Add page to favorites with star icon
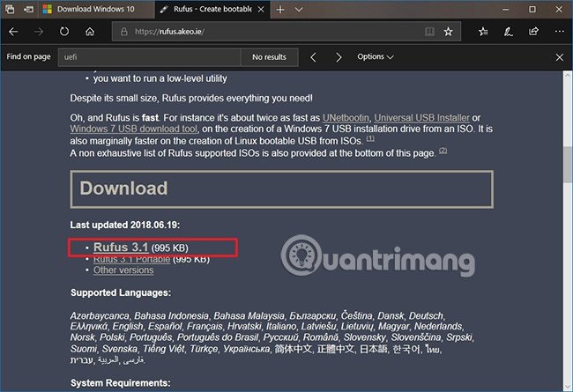Image resolution: width=573 pixels, height=392 pixels. coord(449,32)
